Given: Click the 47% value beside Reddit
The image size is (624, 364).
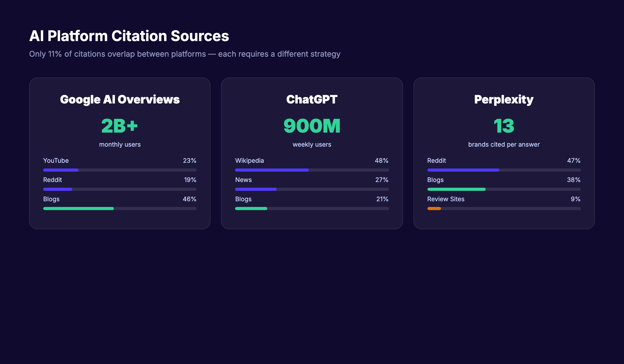Looking at the screenshot, I should pos(573,160).
